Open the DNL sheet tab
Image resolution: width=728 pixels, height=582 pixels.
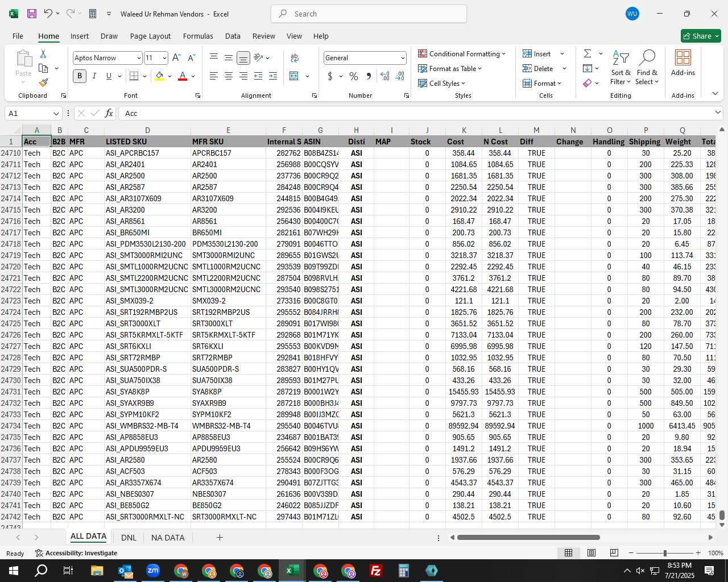(x=129, y=537)
